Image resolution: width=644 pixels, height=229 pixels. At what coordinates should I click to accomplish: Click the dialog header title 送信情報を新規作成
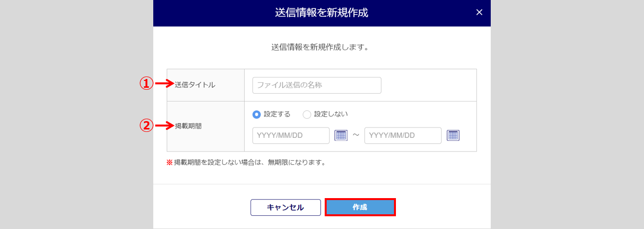(x=322, y=13)
